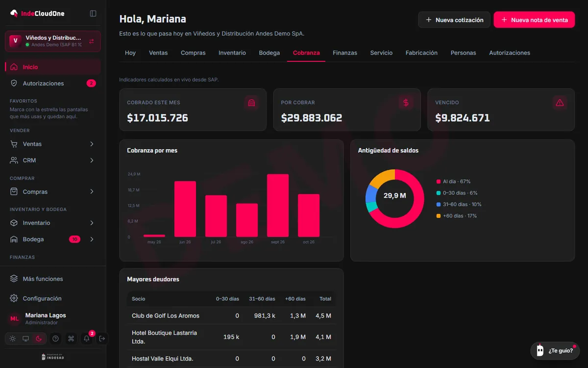
Task: Open help with the question mark icon
Action: (x=55, y=339)
